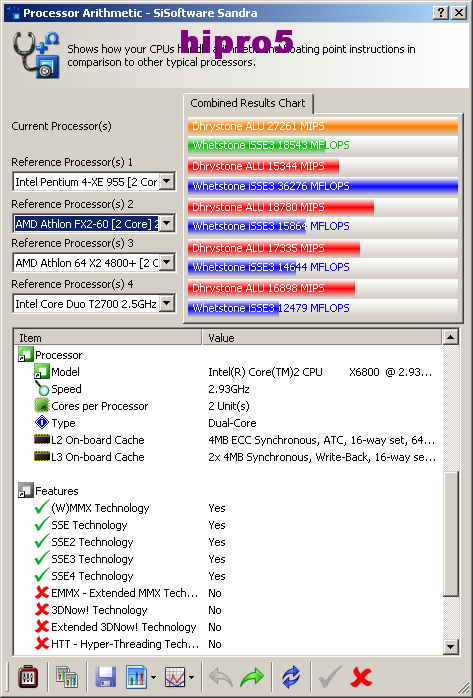Select the Speed 2.93GHz value
This screenshot has height=698, width=473.
[x=228, y=389]
